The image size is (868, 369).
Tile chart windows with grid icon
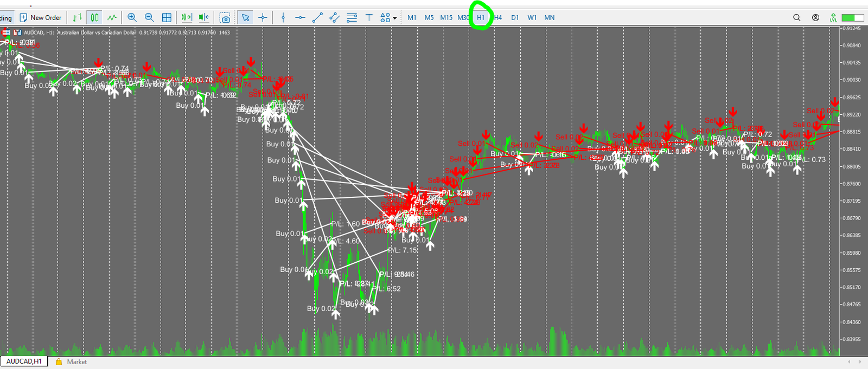[167, 17]
